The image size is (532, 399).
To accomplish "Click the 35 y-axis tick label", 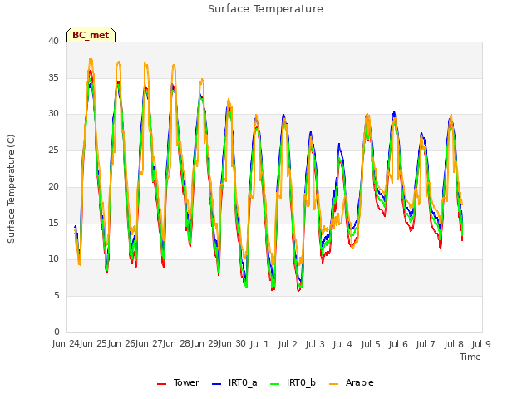I will 53,77.
